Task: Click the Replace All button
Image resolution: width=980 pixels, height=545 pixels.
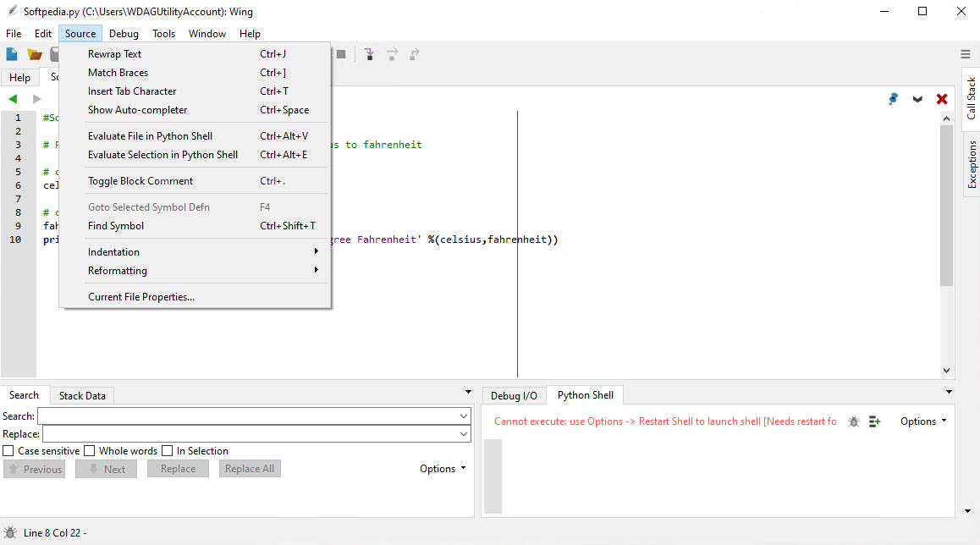Action: point(250,469)
